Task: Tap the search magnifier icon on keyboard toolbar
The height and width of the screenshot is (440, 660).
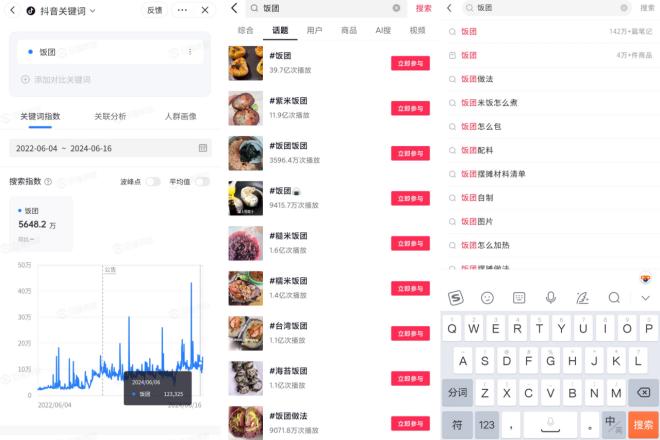Action: (614, 298)
